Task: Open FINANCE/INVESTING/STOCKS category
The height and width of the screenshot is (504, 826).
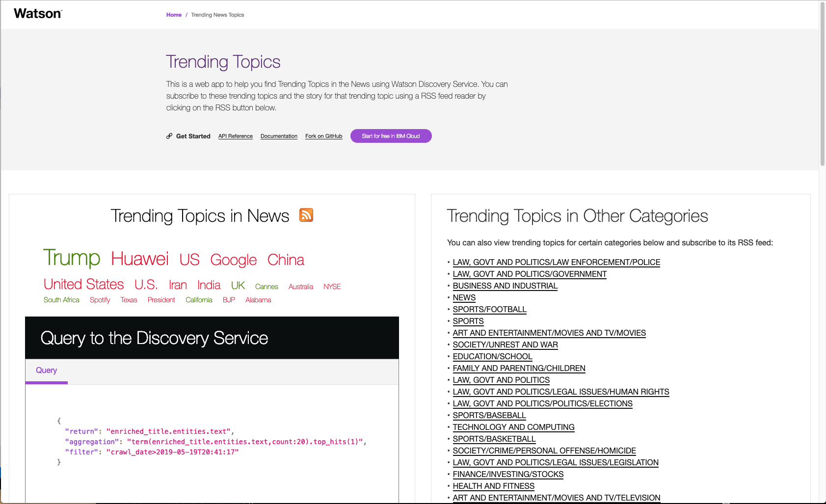Action: coord(508,475)
